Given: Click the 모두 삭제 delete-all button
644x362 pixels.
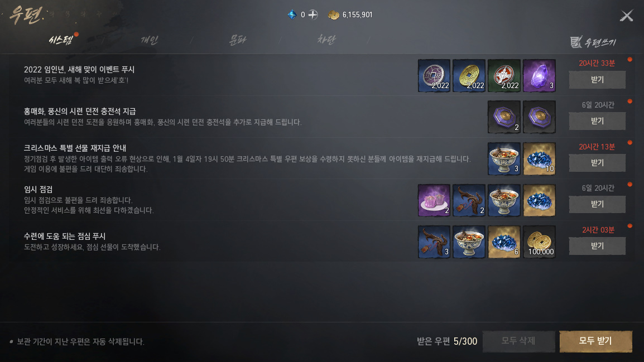Looking at the screenshot, I should (x=518, y=341).
